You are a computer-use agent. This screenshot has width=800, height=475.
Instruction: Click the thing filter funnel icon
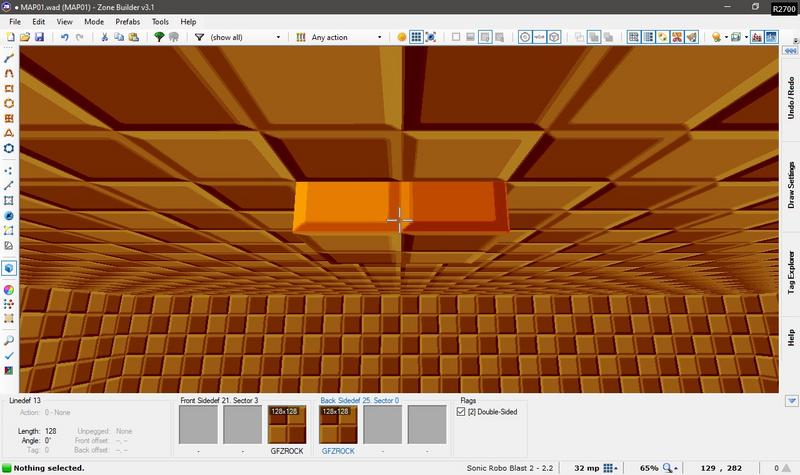pyautogui.click(x=199, y=37)
